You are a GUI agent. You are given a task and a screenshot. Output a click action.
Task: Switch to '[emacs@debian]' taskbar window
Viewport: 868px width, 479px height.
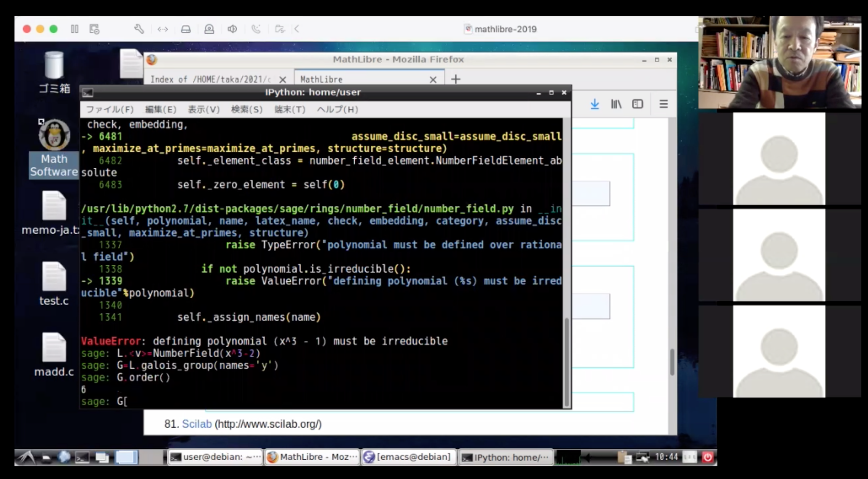(408, 457)
